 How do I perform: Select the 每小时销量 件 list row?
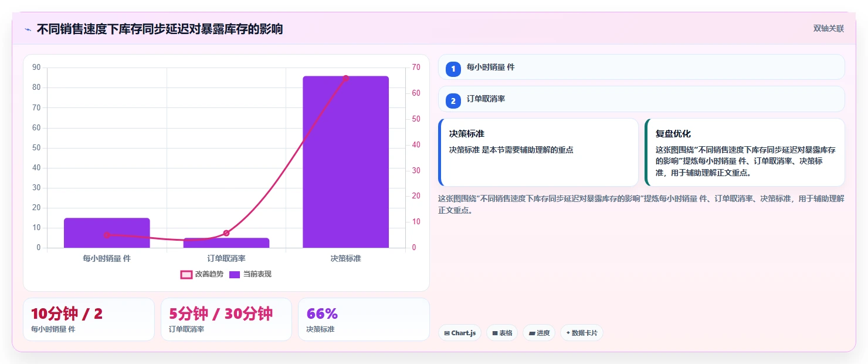(x=641, y=67)
